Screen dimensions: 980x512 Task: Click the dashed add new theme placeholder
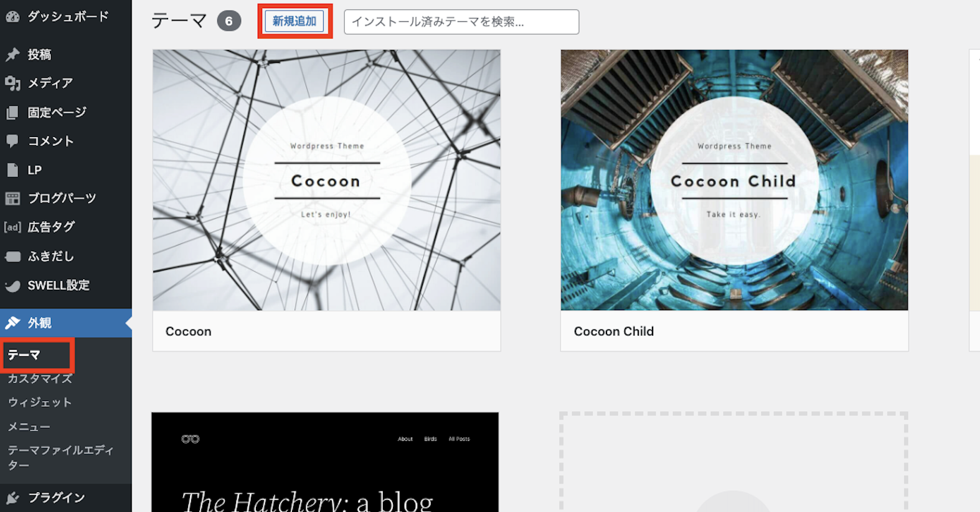pos(733,462)
